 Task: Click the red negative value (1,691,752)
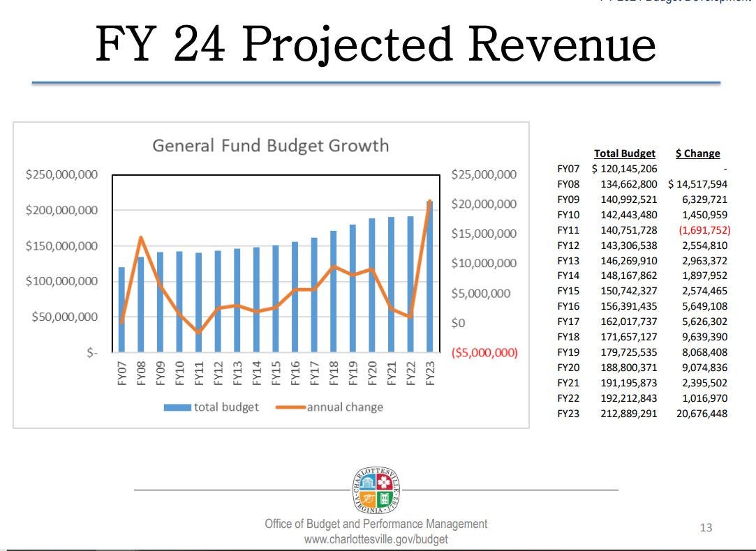click(x=704, y=230)
